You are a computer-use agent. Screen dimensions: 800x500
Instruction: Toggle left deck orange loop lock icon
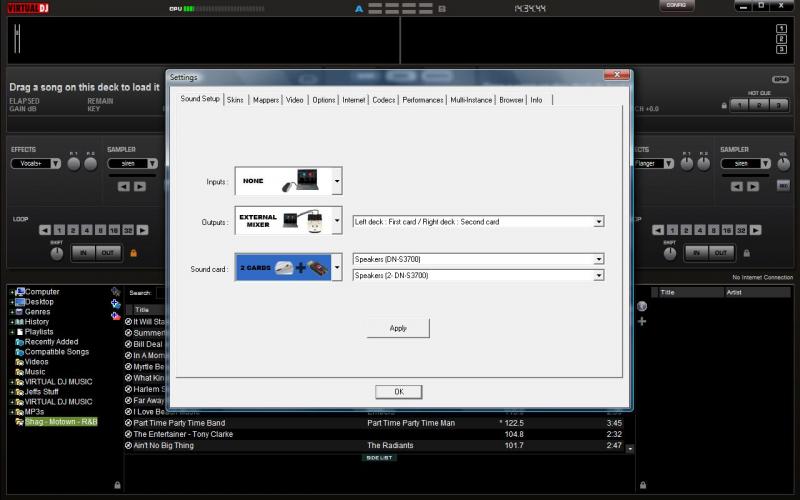click(134, 253)
